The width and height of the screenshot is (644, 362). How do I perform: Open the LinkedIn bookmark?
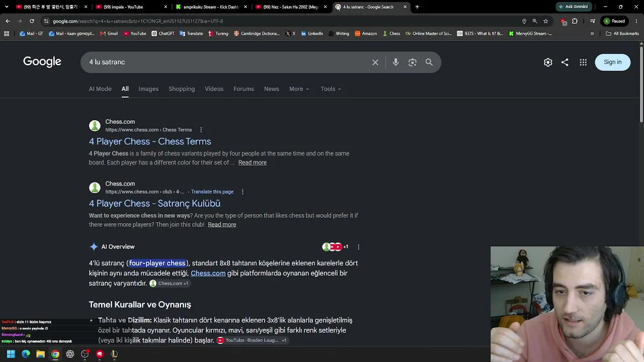[312, 34]
